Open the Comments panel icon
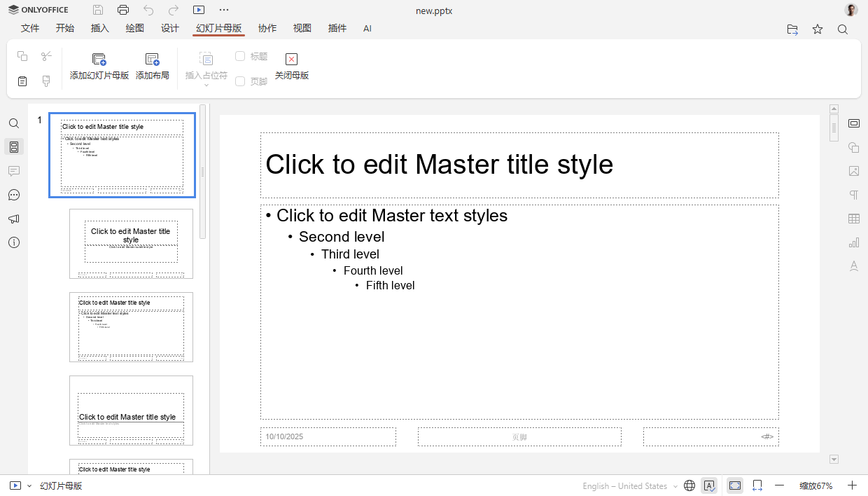This screenshot has height=496, width=868. [x=14, y=171]
